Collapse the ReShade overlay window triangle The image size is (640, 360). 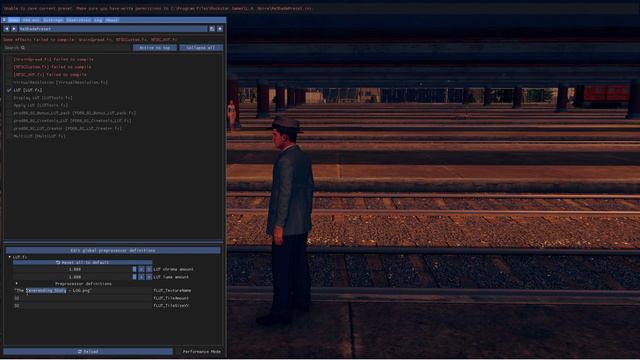tap(4, 20)
